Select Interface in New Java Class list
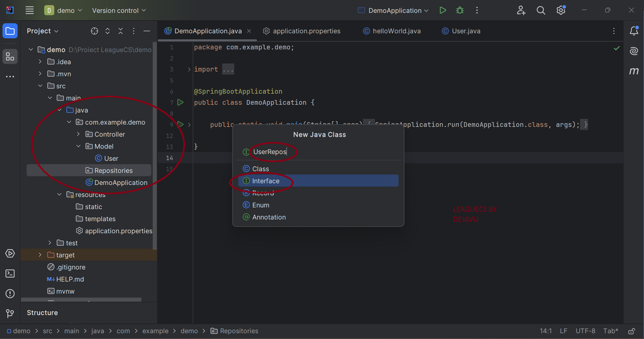 [318, 181]
